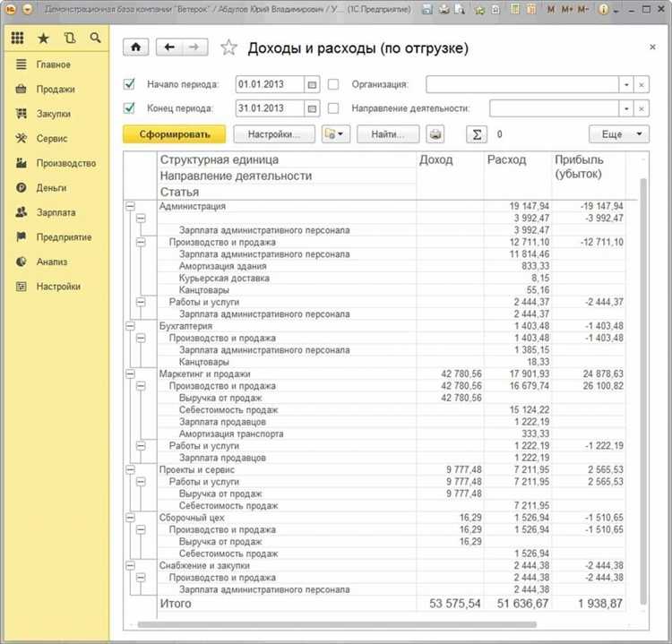Click the print preview icon in title bar
Image resolution: width=672 pixels, height=644 pixels.
[x=460, y=9]
